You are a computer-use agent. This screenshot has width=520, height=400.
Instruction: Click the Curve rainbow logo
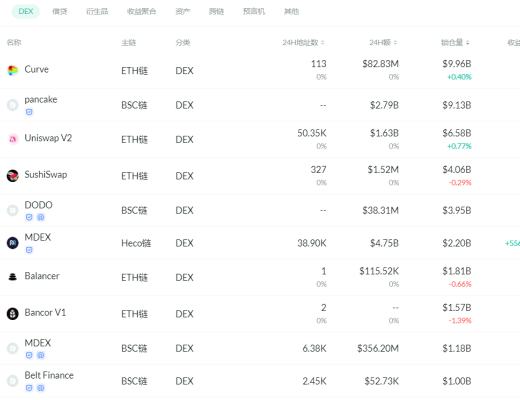[x=13, y=70]
